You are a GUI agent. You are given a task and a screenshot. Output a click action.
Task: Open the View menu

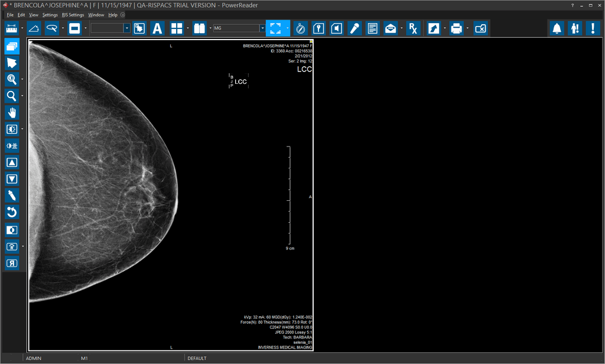(33, 15)
